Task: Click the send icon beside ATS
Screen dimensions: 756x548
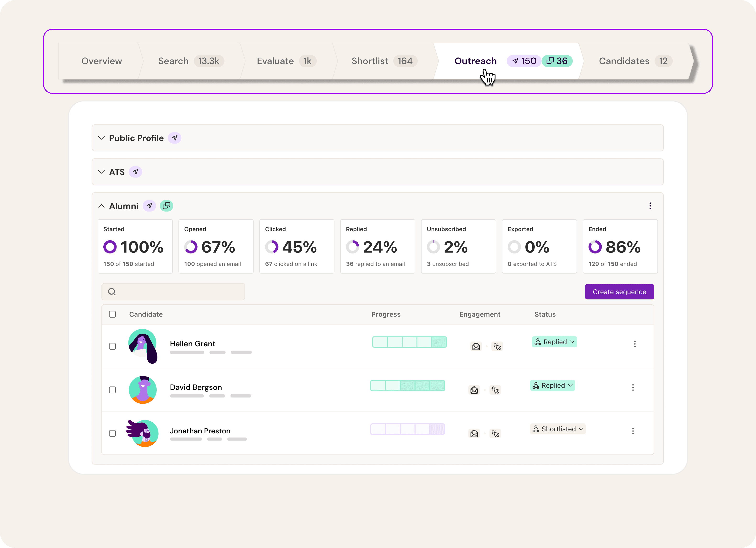Action: coord(135,172)
